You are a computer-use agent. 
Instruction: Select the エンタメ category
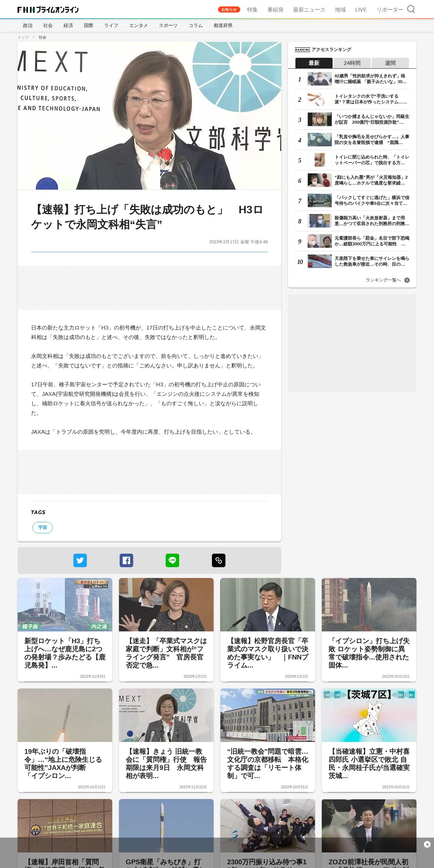pos(139,25)
